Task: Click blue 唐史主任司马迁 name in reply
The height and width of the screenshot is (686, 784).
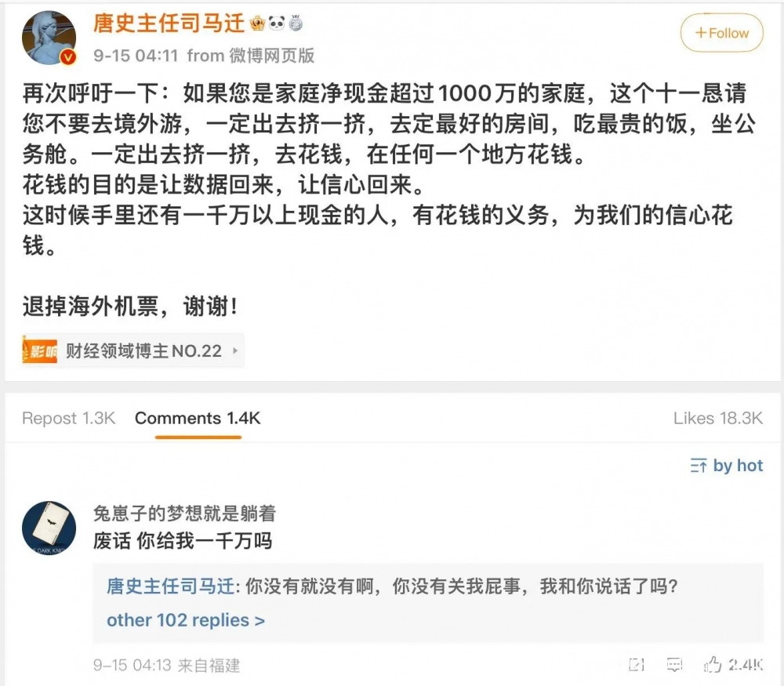Action: pyautogui.click(x=170, y=586)
